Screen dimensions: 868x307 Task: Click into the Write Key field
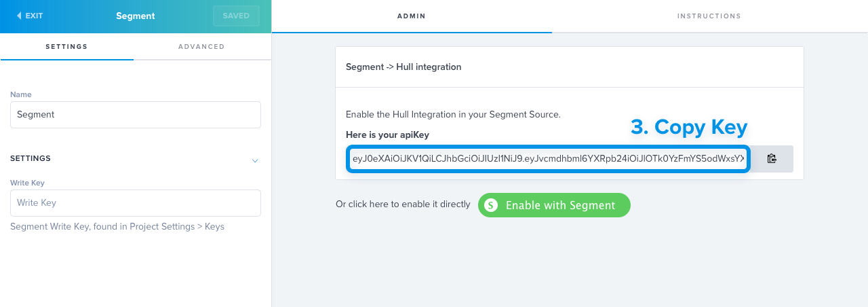[x=136, y=203]
